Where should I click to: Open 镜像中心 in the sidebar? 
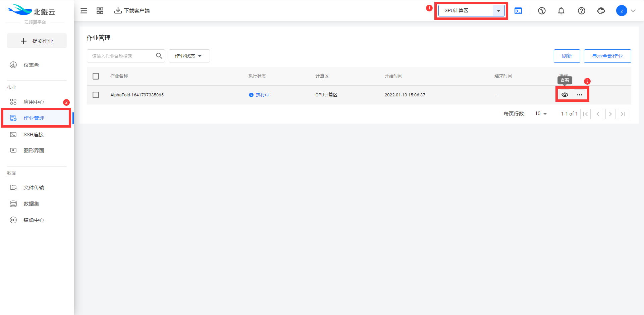(x=37, y=220)
